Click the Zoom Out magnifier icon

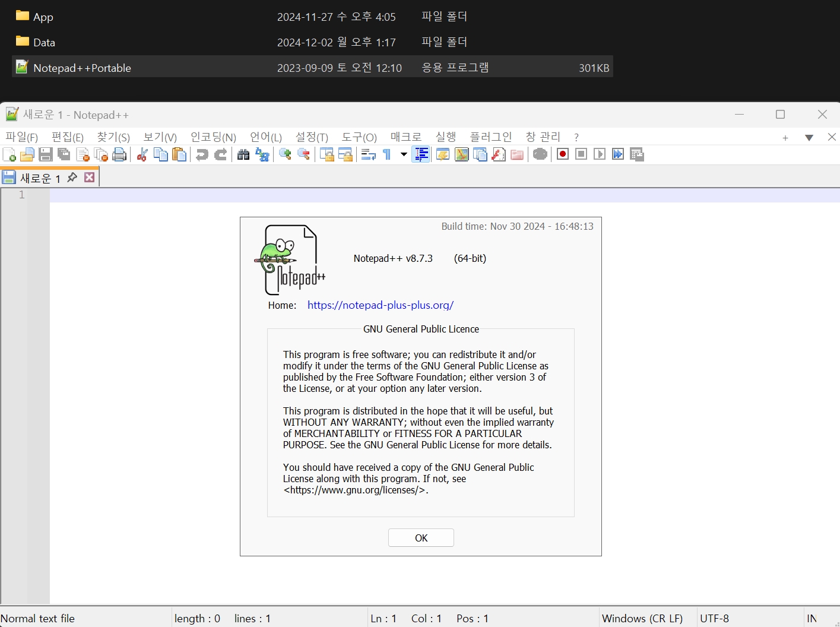(x=304, y=155)
